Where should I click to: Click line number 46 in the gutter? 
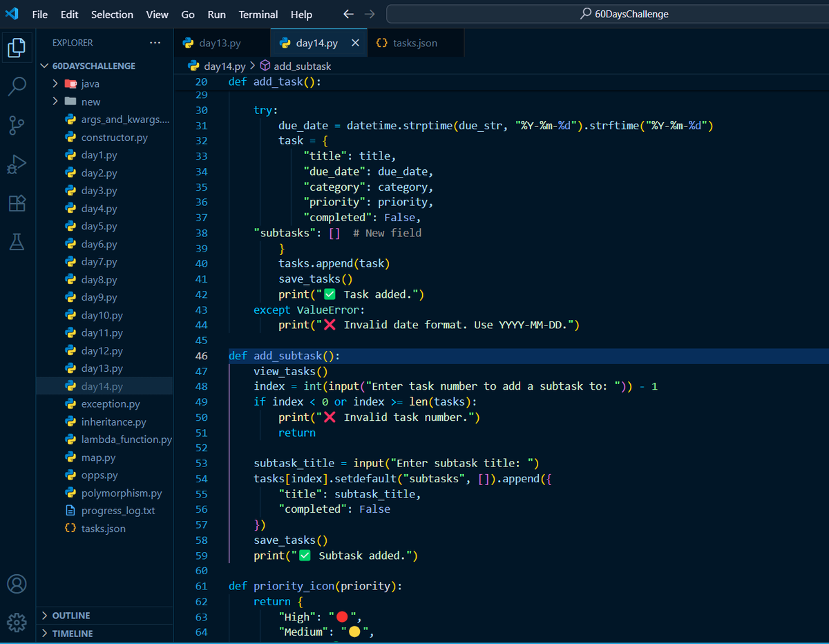(201, 356)
